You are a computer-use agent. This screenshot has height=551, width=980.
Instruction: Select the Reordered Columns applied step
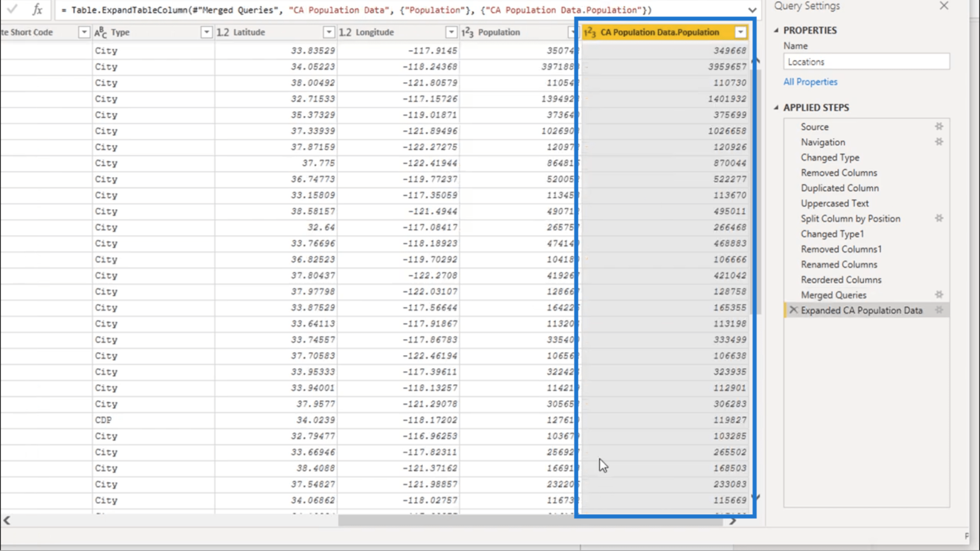coord(841,280)
